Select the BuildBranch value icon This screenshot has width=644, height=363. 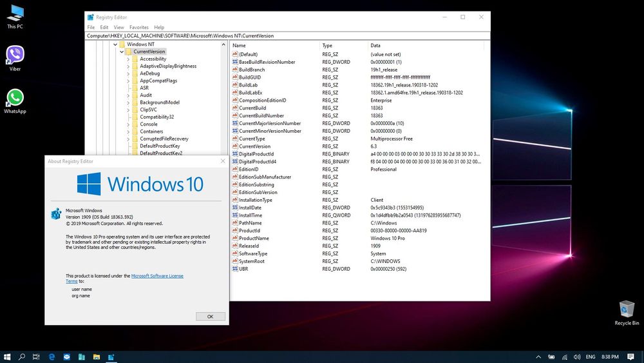click(235, 70)
